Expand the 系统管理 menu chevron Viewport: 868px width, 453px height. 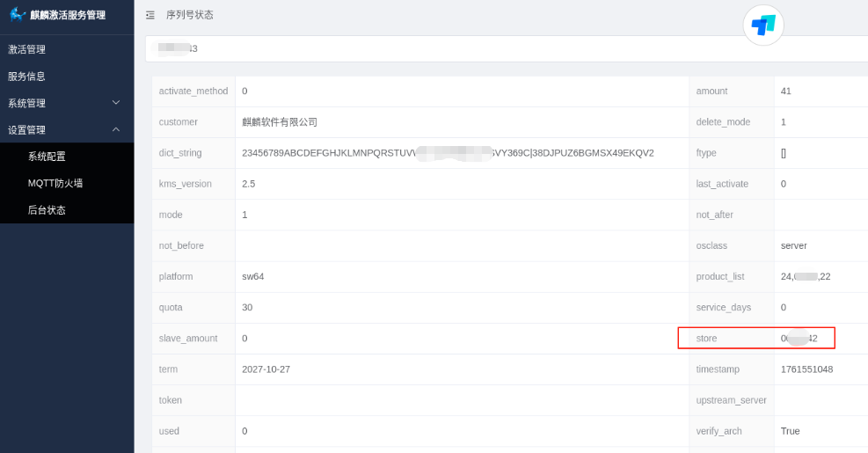tap(116, 103)
